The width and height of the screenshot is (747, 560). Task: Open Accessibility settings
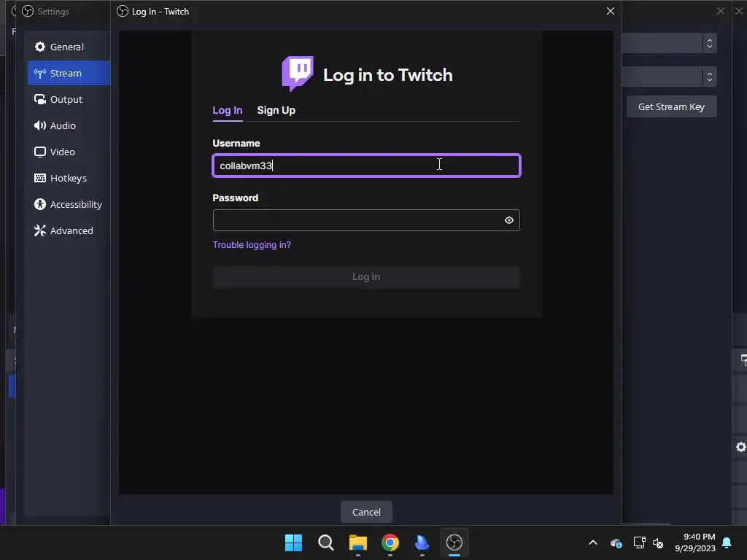[x=69, y=204]
